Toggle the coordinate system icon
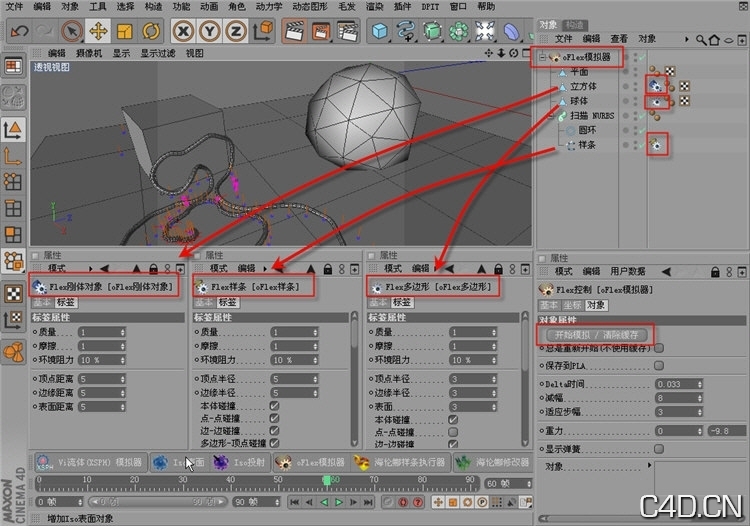Viewport: 750px width, 526px height. pos(263,30)
